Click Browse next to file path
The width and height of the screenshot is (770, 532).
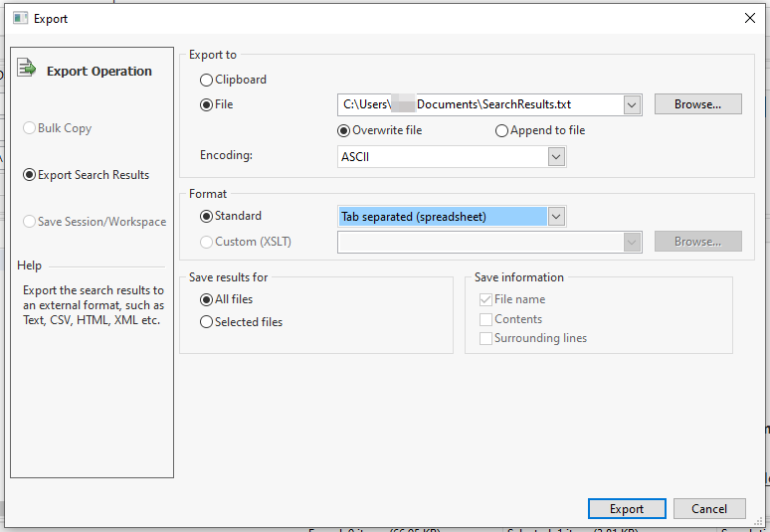point(697,104)
